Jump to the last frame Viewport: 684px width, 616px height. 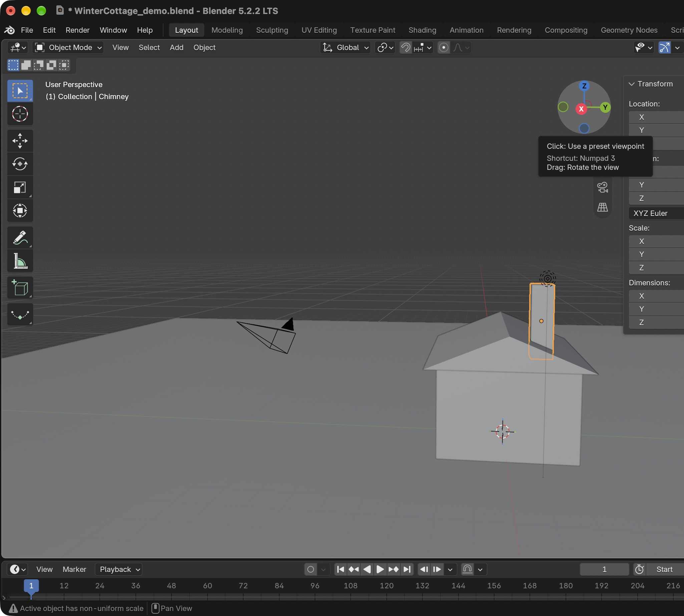(x=407, y=569)
